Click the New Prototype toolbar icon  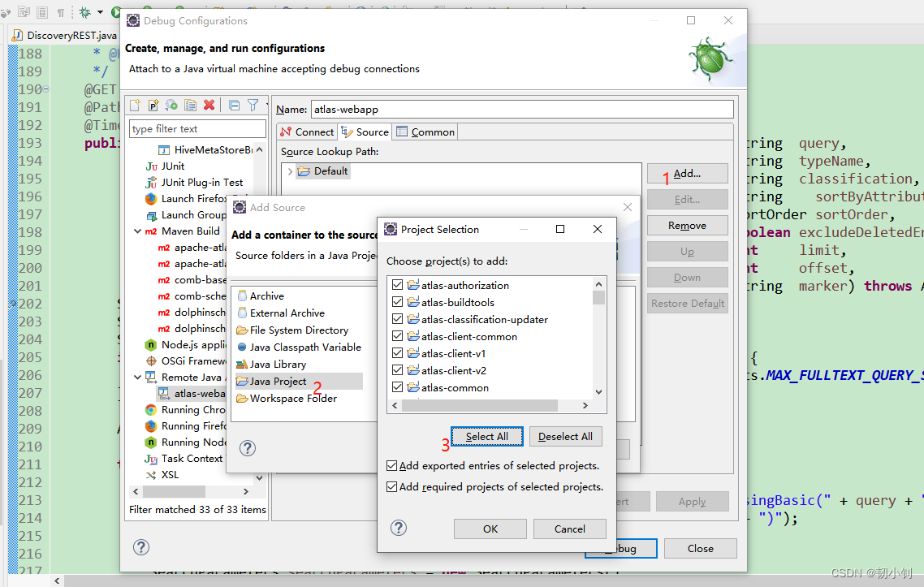tap(153, 105)
